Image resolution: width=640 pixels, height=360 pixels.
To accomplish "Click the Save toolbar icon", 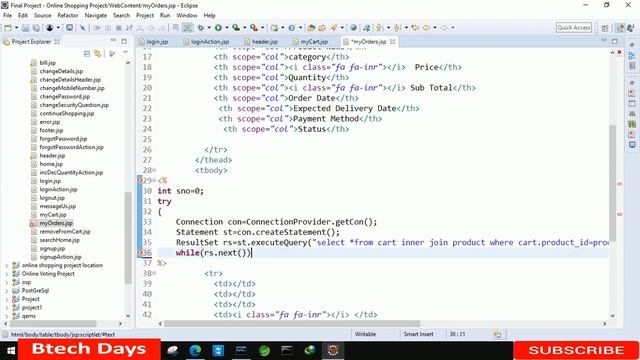I will 25,28.
